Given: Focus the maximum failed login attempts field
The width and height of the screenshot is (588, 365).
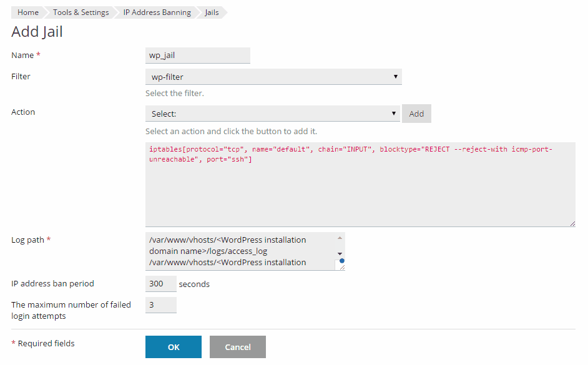Looking at the screenshot, I should pyautogui.click(x=160, y=305).
